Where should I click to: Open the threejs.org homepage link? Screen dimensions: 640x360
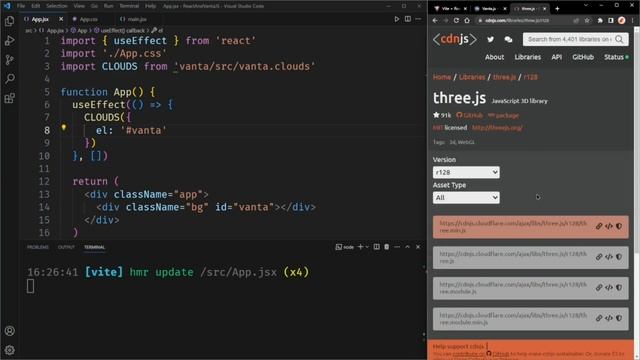click(497, 128)
